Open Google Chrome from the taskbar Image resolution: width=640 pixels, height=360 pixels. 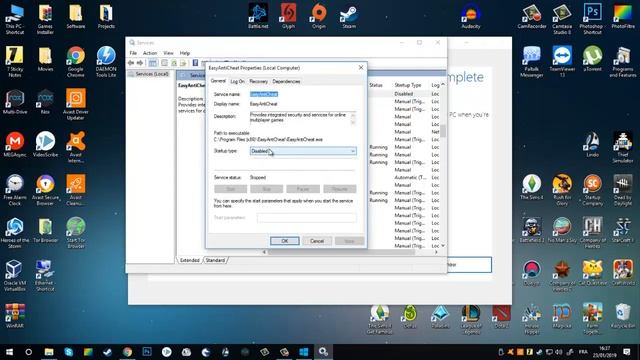tap(127, 352)
